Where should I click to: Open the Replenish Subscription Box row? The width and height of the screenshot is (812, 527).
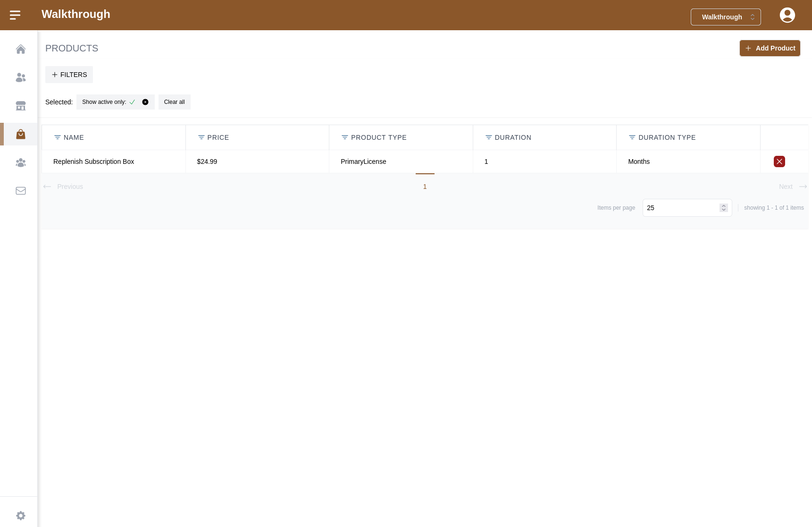[x=94, y=161]
